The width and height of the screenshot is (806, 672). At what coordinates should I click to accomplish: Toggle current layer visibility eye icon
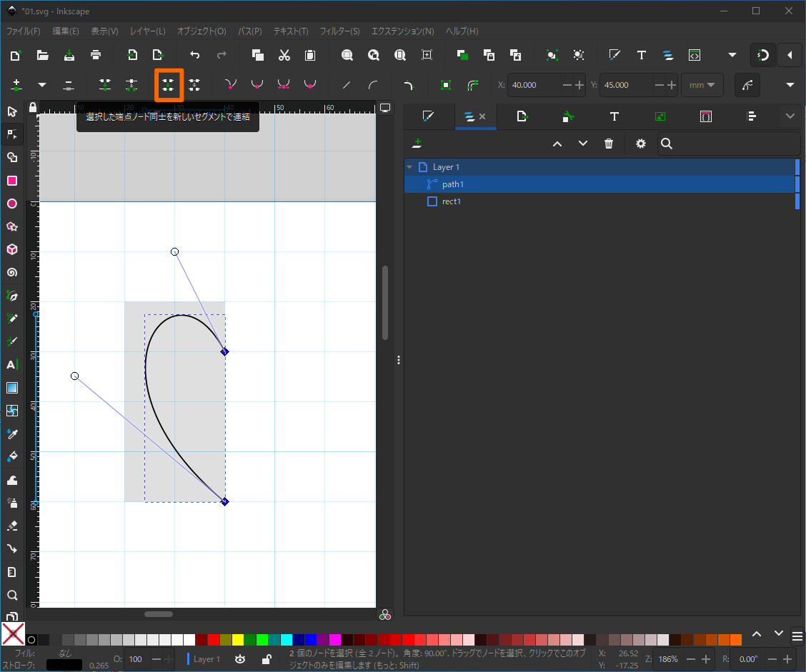pyautogui.click(x=240, y=659)
